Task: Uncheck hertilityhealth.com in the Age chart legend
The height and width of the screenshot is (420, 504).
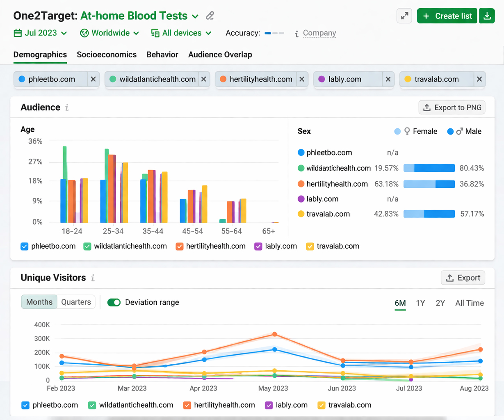Action: (179, 247)
